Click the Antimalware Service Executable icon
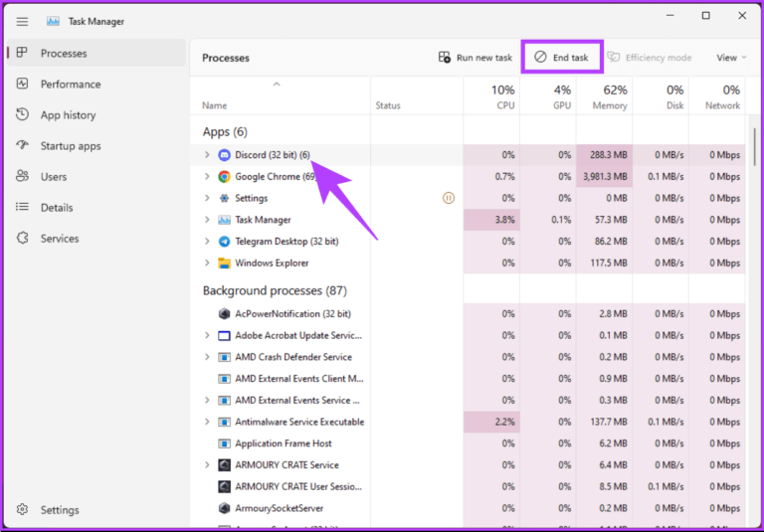Image resolution: width=764 pixels, height=532 pixels. point(224,422)
